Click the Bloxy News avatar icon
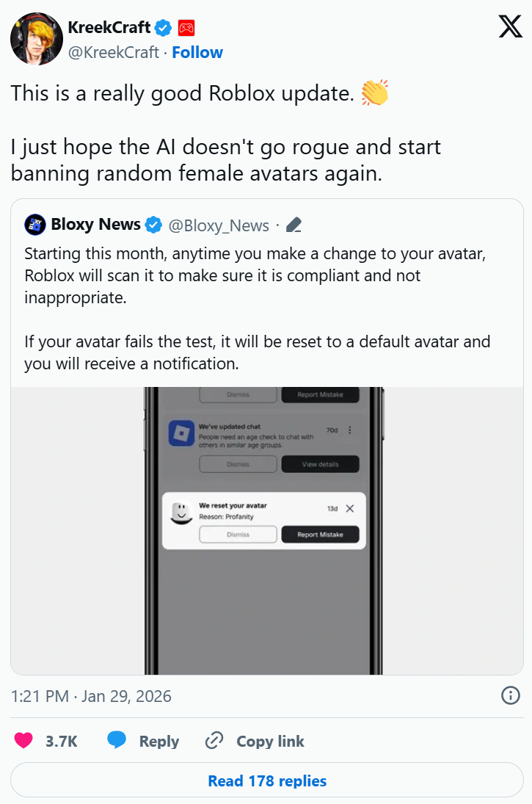 [34, 225]
